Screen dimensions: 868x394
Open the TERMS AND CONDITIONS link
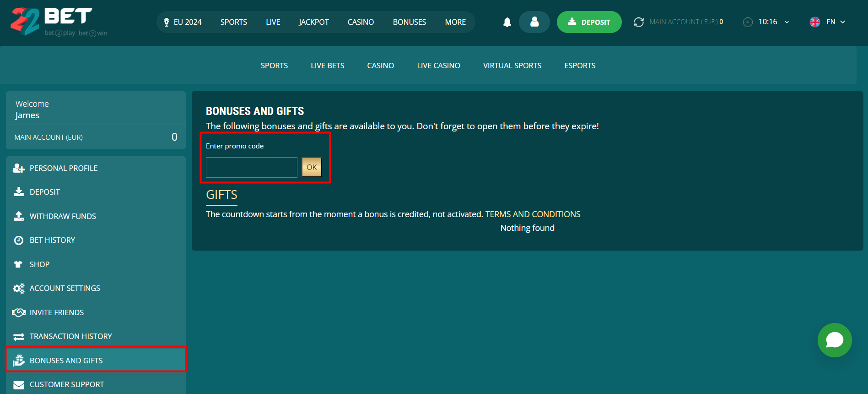(x=533, y=214)
